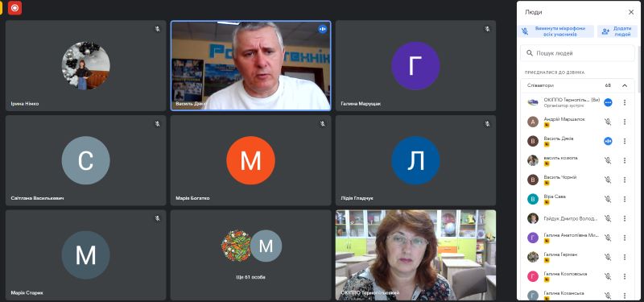Click muted mic icon on Лідія Гладчук tile

pos(487,124)
